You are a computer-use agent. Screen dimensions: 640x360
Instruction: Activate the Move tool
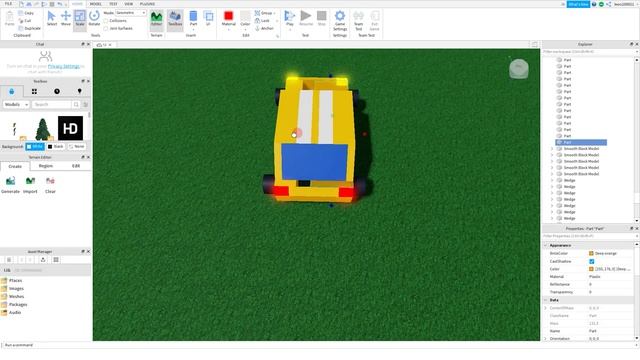click(x=66, y=18)
